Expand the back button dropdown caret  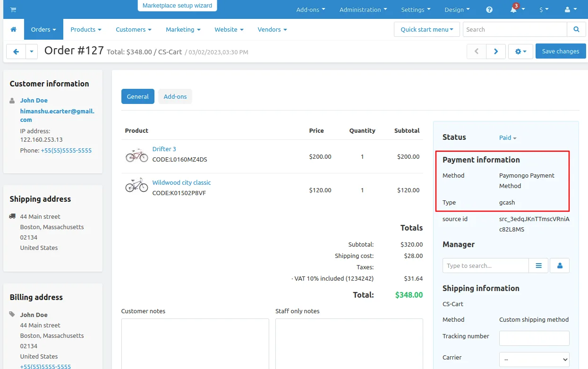pyautogui.click(x=31, y=51)
